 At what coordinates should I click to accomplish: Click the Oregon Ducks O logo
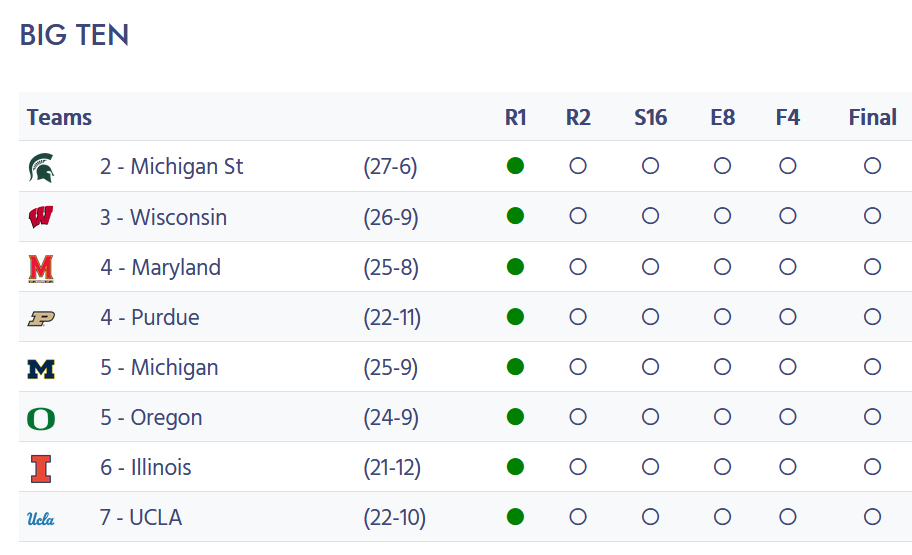tap(41, 419)
